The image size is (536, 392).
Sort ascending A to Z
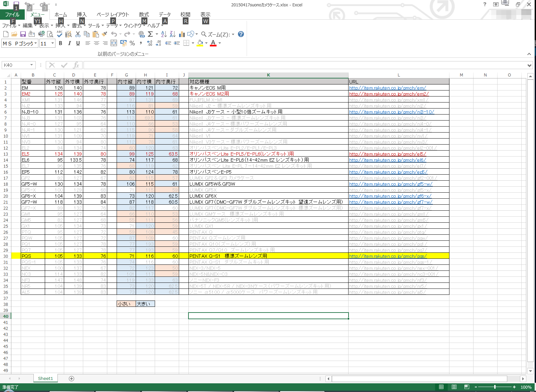164,34
